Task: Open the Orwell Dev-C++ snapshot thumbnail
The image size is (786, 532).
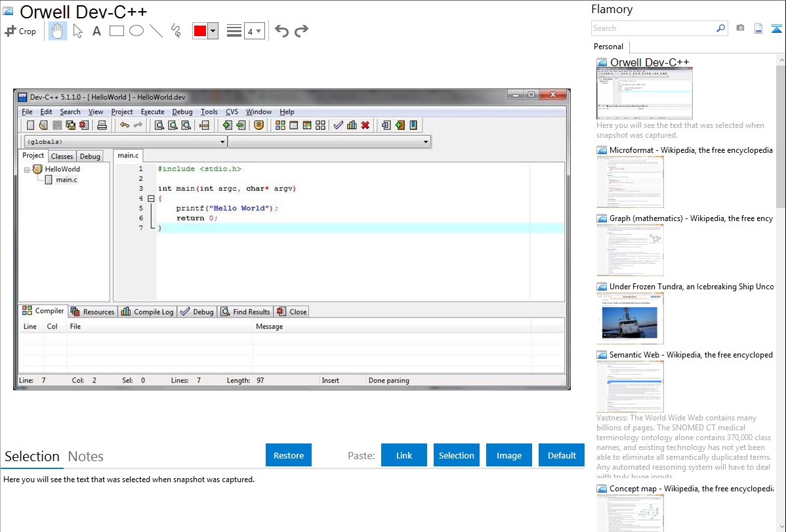Action: tap(644, 93)
